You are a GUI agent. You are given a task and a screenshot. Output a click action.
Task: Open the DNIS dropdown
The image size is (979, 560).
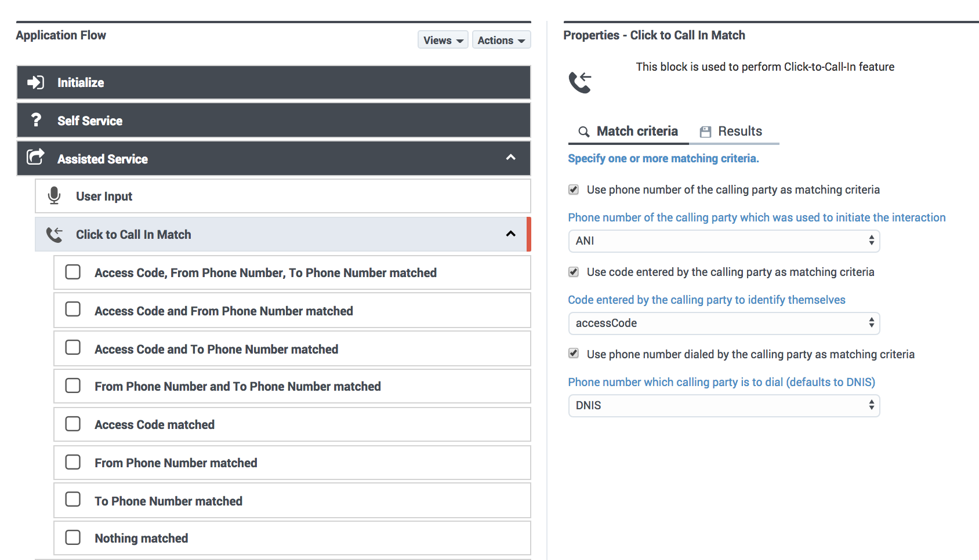tap(724, 406)
